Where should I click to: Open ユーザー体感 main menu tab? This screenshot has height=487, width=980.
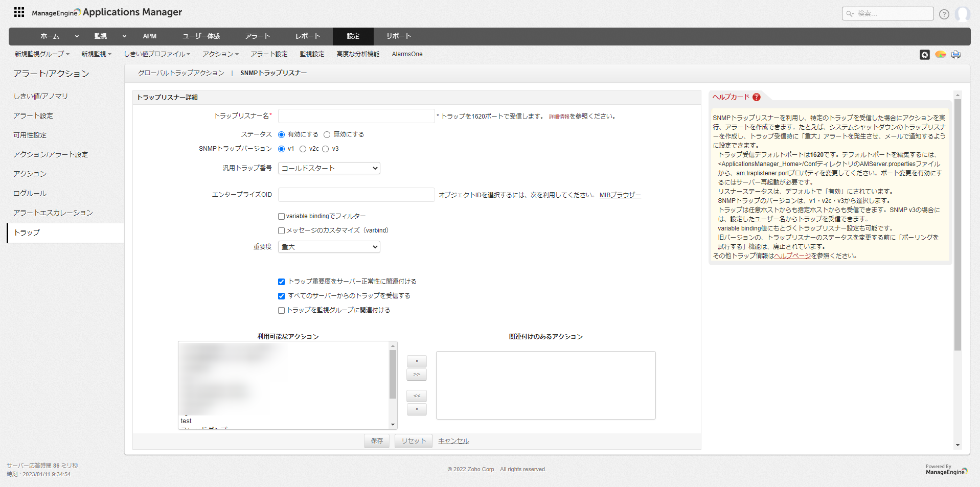click(x=201, y=36)
